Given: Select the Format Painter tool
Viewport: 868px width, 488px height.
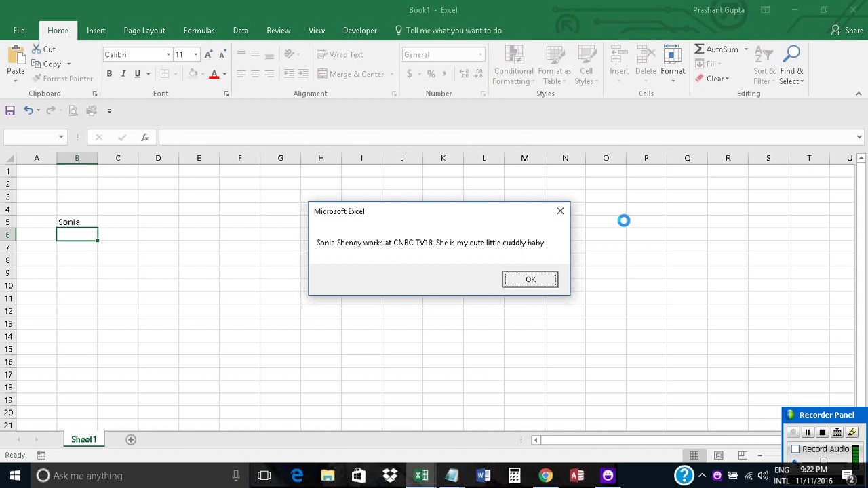Looking at the screenshot, I should click(x=62, y=79).
